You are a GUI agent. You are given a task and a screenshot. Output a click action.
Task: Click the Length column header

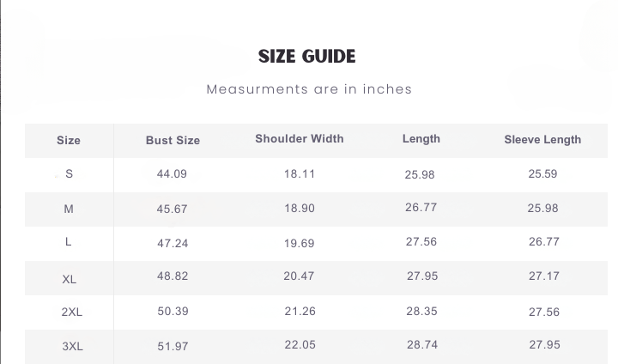click(421, 139)
